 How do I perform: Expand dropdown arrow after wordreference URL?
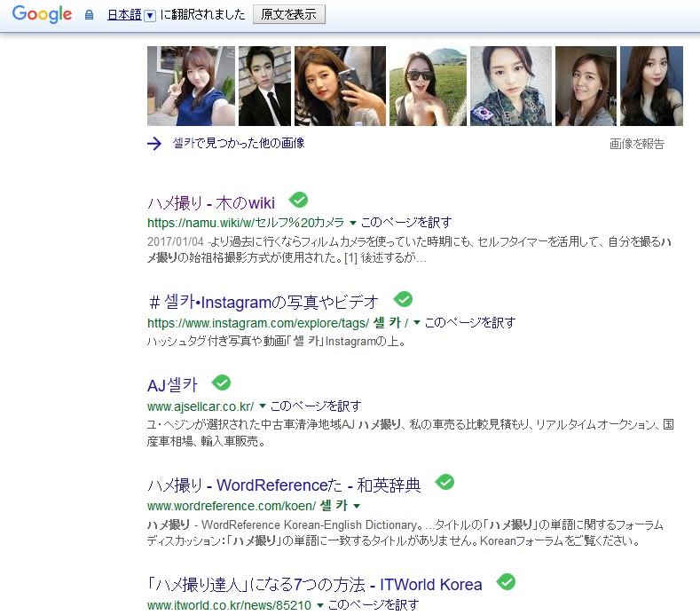tap(357, 506)
